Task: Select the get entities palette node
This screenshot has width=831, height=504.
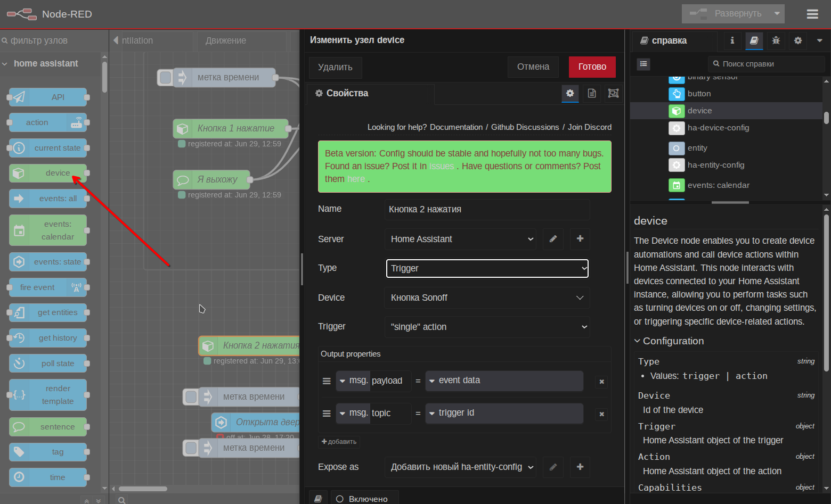Action: click(48, 312)
